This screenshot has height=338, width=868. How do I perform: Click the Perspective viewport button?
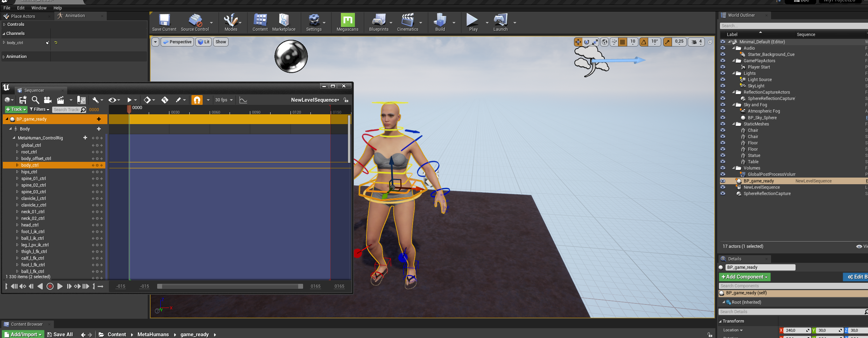click(177, 42)
